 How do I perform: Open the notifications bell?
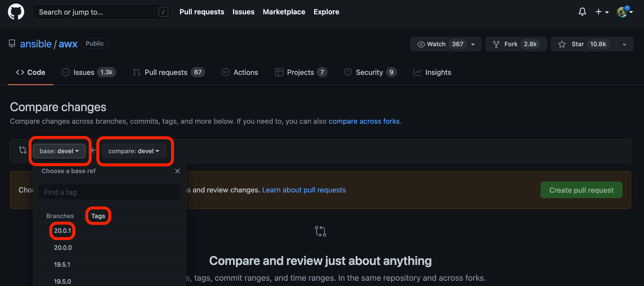click(582, 12)
